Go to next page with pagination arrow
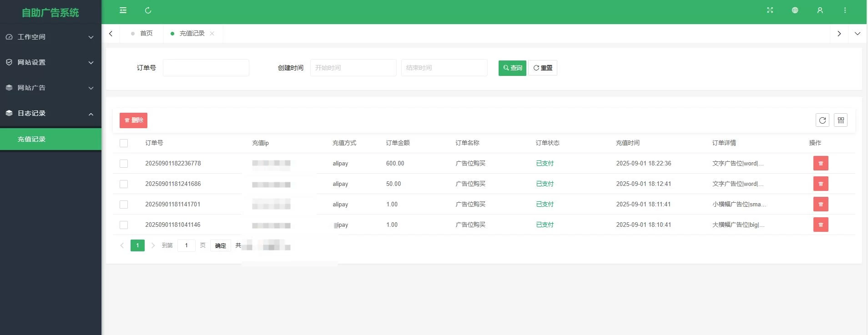Image resolution: width=868 pixels, height=335 pixels. pos(153,245)
